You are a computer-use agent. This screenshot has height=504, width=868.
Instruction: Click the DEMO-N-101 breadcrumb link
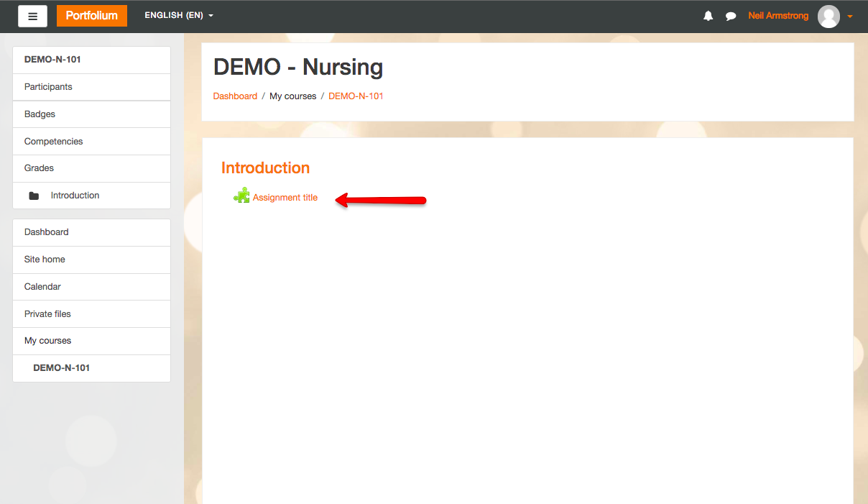pos(356,96)
